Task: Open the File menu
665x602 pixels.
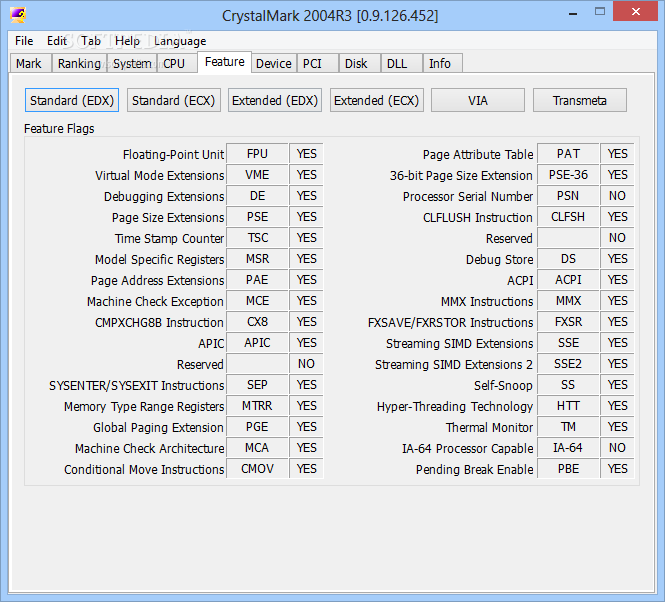Action: point(24,41)
